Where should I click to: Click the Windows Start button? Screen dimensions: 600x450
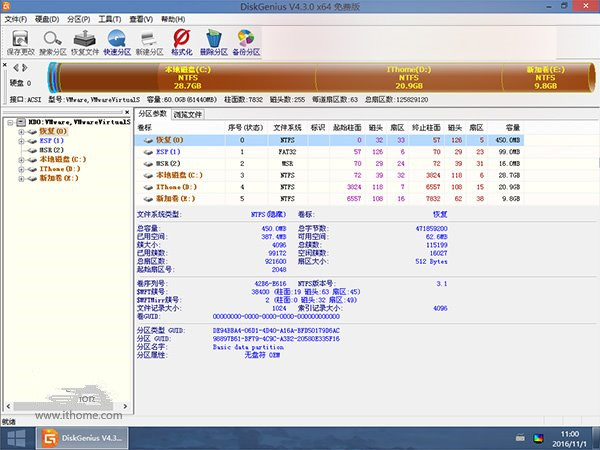[x=15, y=438]
